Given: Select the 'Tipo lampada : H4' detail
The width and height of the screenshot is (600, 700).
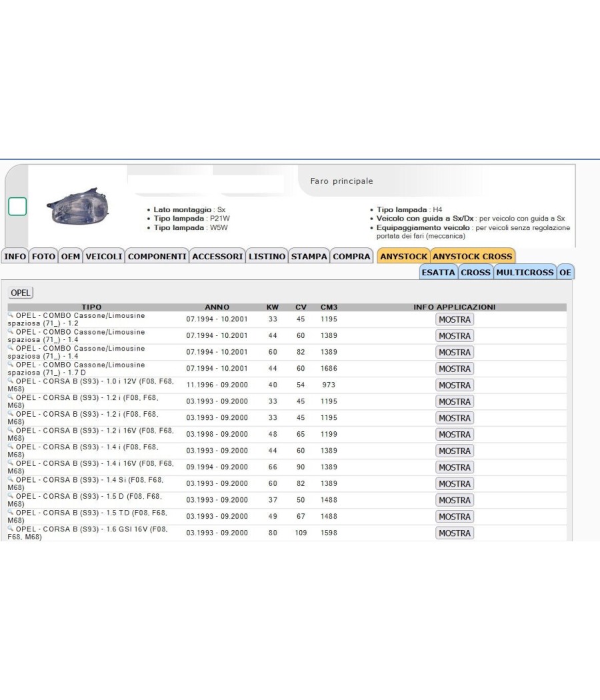Looking at the screenshot, I should [409, 209].
